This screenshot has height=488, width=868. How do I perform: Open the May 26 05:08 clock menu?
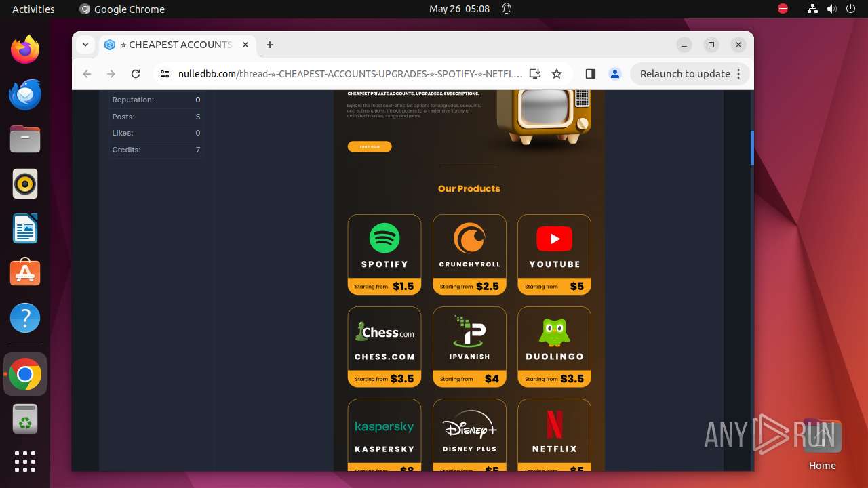pyautogui.click(x=459, y=9)
